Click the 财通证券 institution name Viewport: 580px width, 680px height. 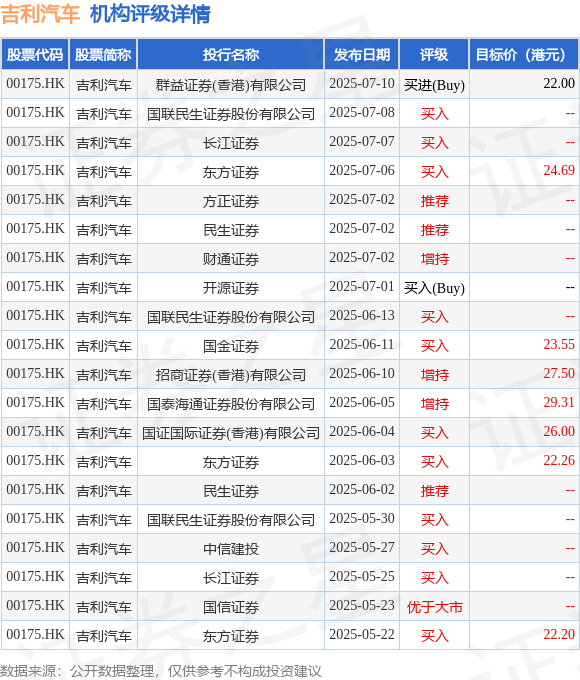point(231,259)
